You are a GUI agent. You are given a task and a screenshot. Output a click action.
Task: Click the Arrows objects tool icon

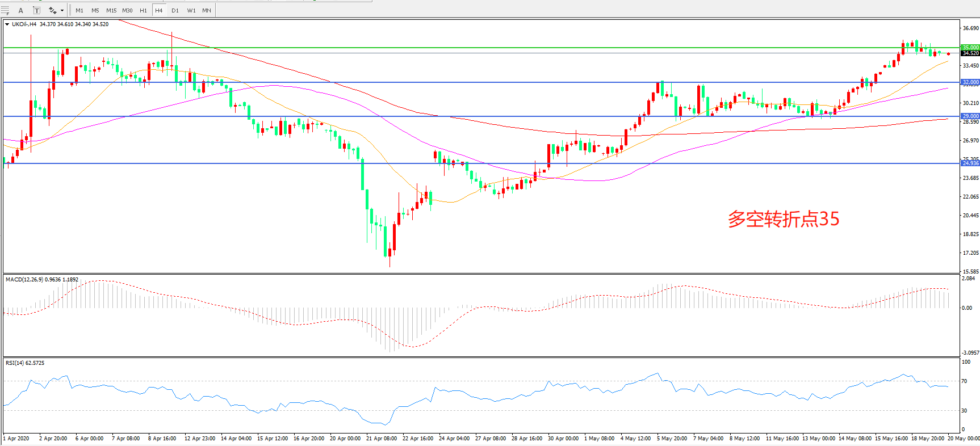(52, 10)
